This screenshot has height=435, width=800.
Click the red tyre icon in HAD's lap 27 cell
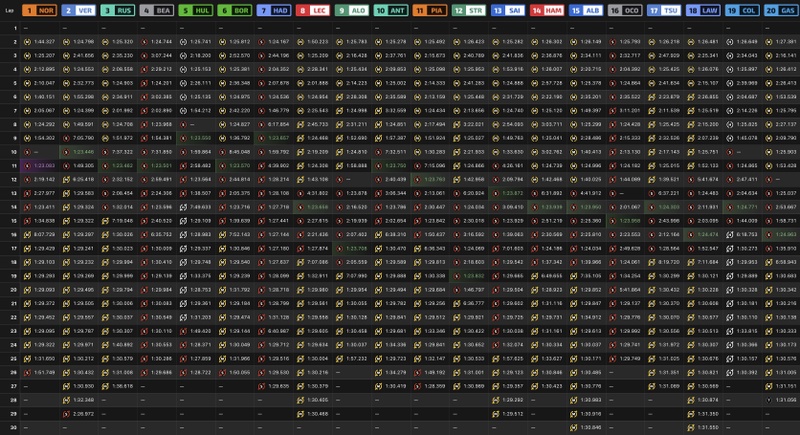click(261, 387)
